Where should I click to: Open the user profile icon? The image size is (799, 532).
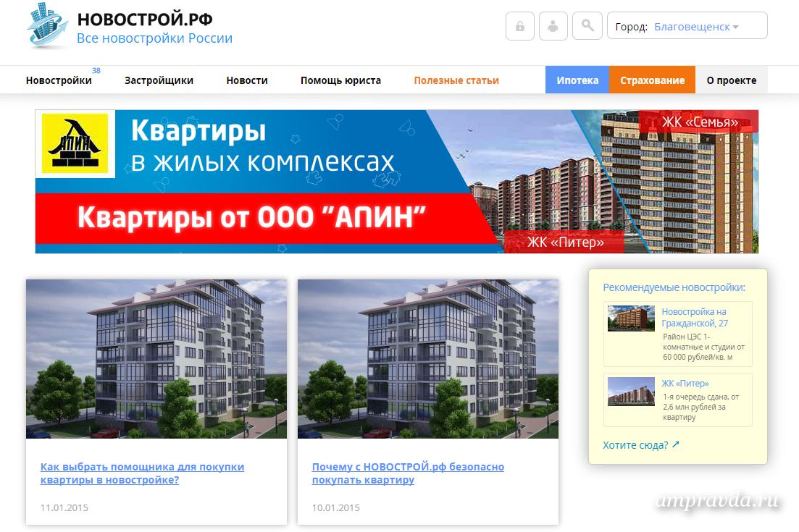pos(553,26)
